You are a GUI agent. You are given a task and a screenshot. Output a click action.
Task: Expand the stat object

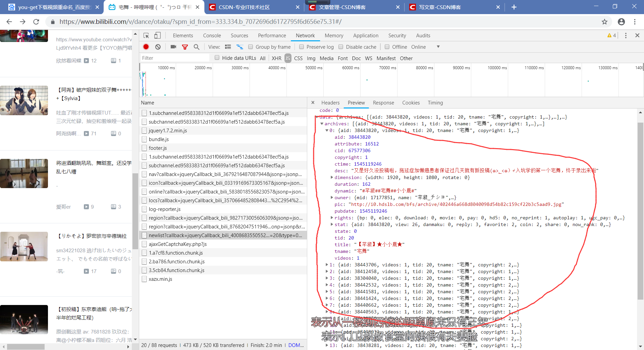(x=332, y=224)
